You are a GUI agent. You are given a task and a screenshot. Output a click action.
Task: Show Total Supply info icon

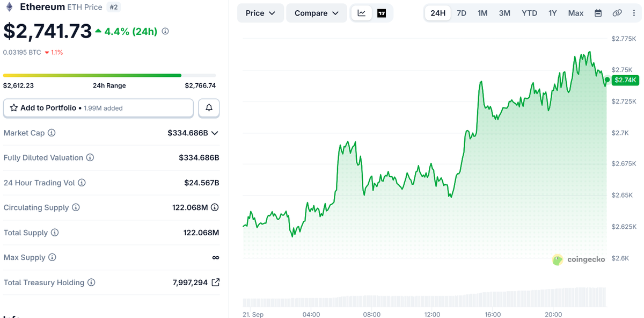point(55,233)
